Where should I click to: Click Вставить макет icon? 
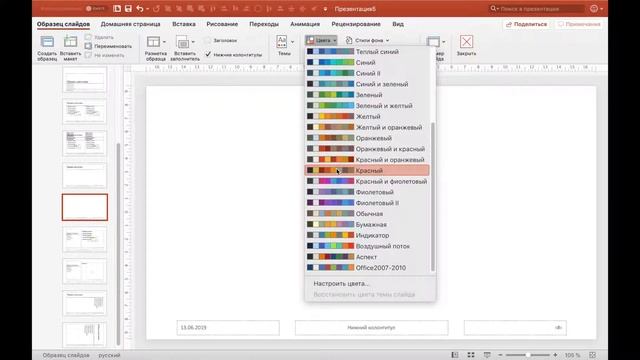click(70, 42)
